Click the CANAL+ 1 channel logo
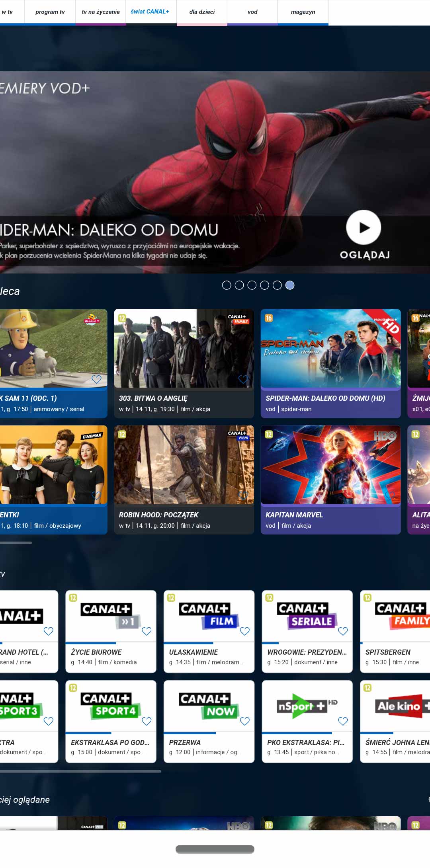 110,615
